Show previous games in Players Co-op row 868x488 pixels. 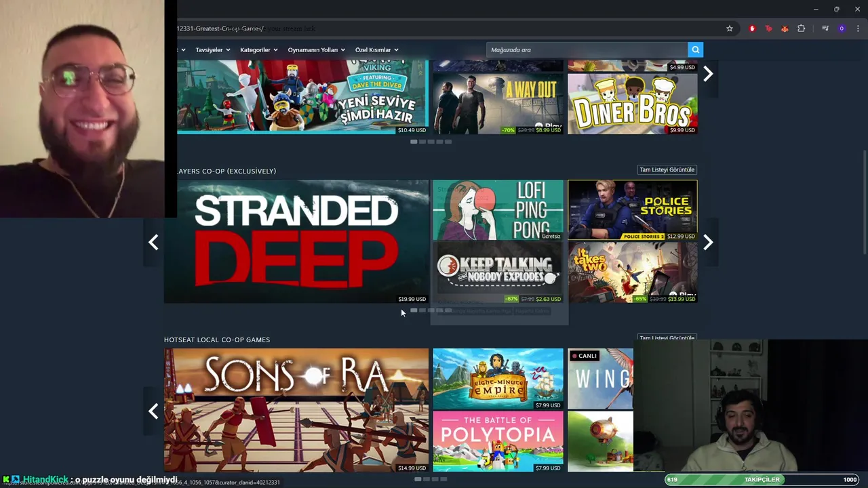click(153, 242)
